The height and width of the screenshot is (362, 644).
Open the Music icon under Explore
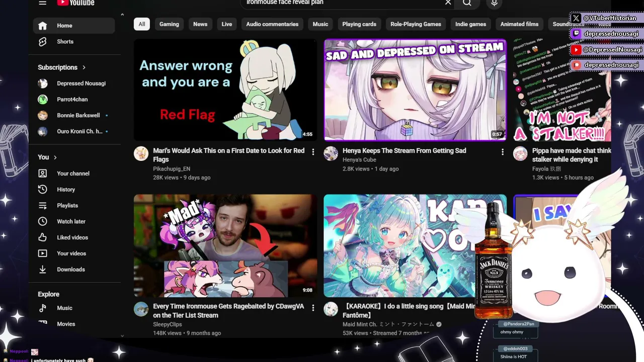click(43, 308)
